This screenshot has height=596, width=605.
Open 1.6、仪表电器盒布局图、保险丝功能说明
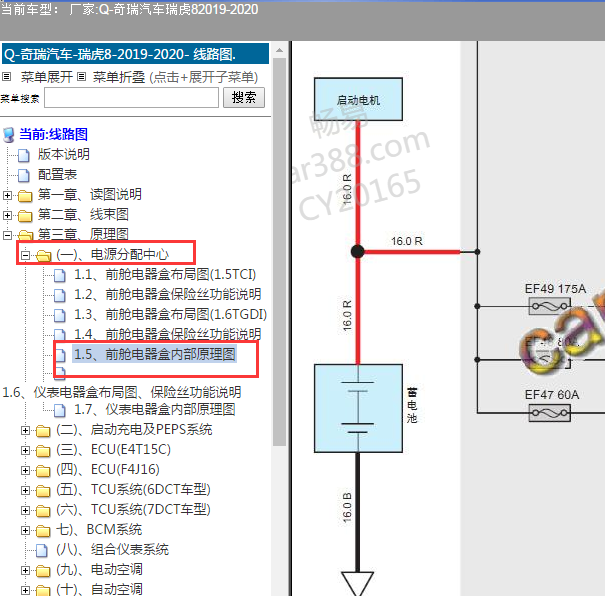pyautogui.click(x=122, y=392)
